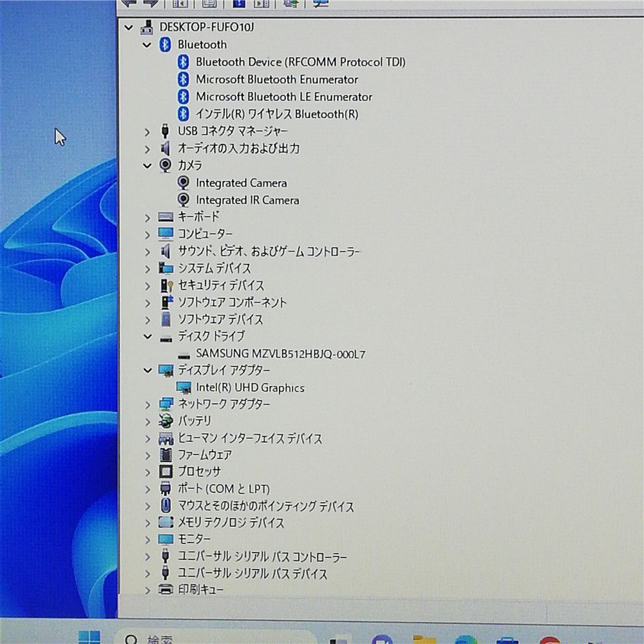
Task: Select the DESKTOP-FUFO10J label text
Action: pos(207,27)
